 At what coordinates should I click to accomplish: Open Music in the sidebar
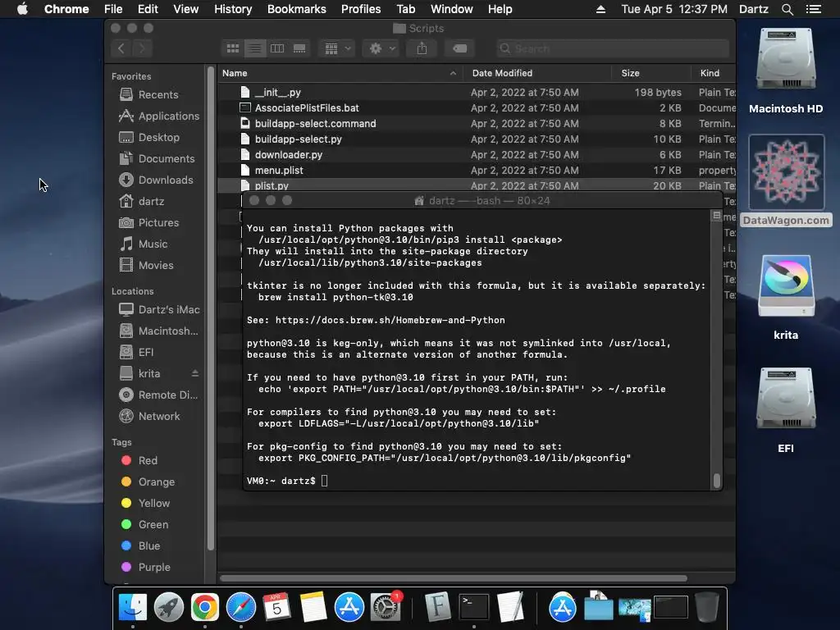point(144,244)
